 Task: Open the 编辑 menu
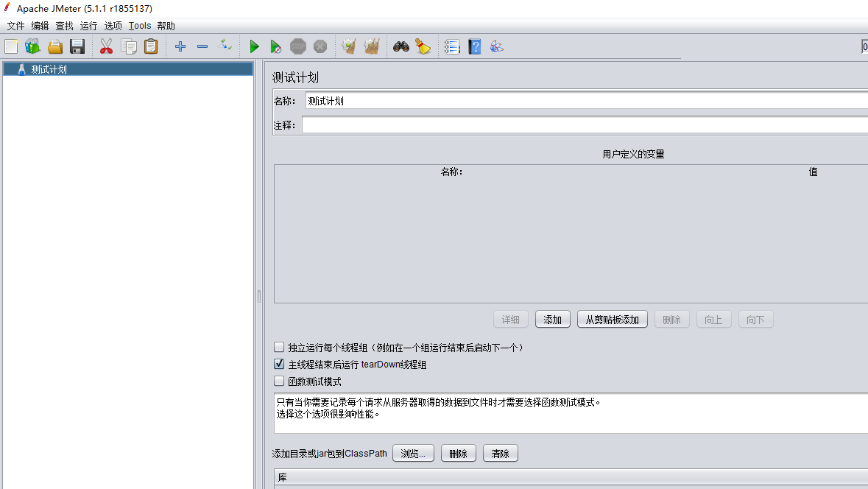click(x=40, y=26)
